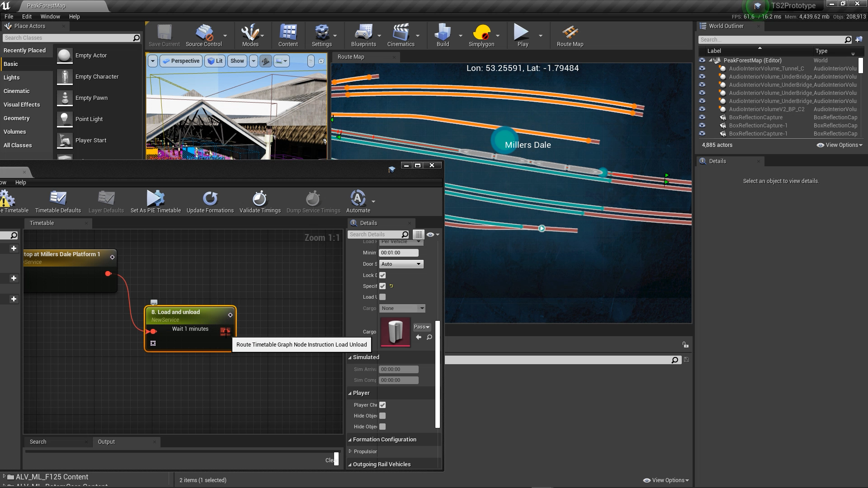The width and height of the screenshot is (868, 488).
Task: Open the Edit menu
Action: 27,16
